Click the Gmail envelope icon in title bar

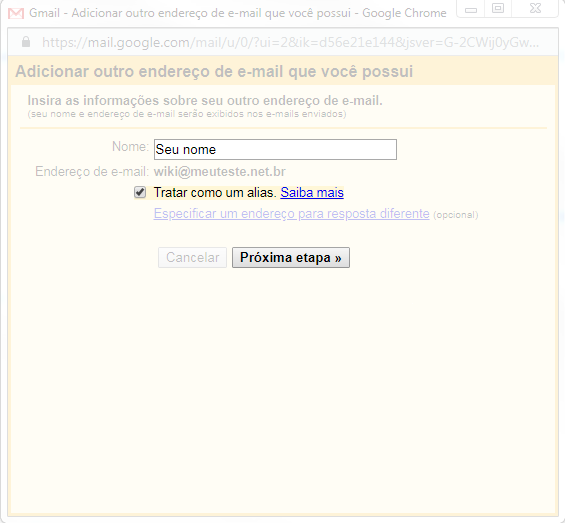[16, 13]
